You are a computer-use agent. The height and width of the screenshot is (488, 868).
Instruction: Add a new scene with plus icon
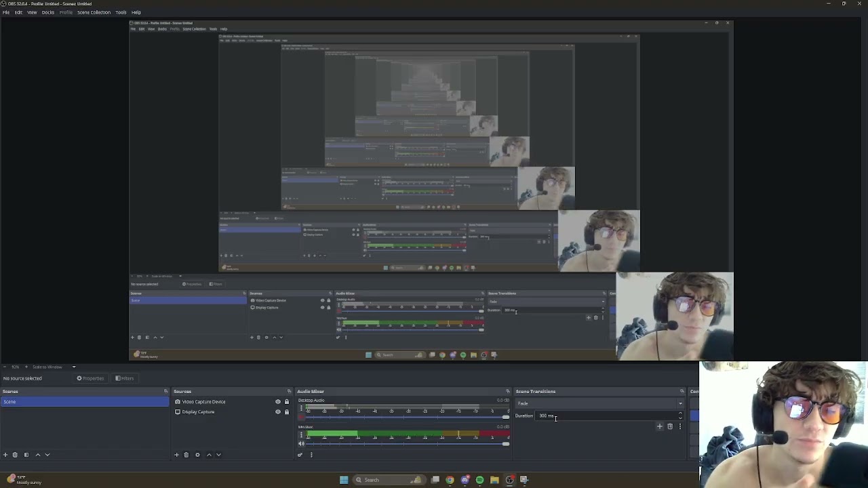[5, 455]
